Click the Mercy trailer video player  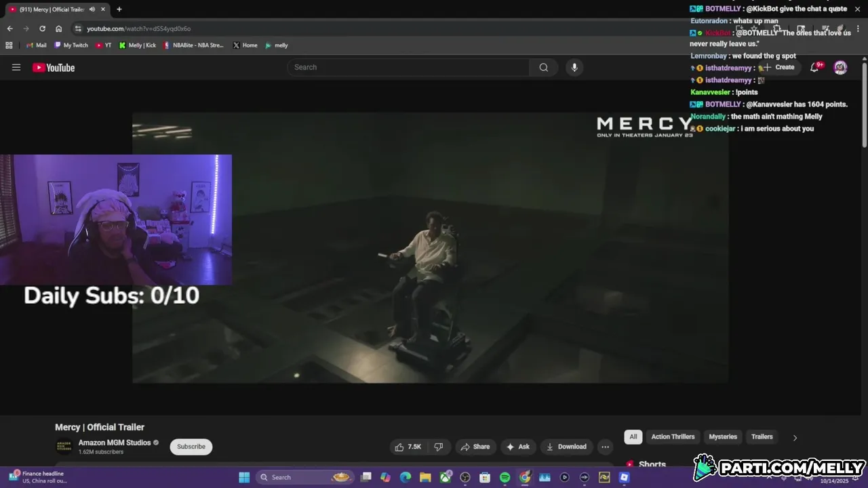[431, 247]
